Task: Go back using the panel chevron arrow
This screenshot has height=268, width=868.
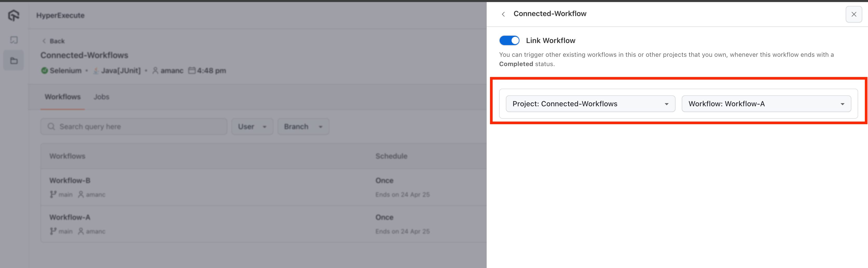Action: 503,14
